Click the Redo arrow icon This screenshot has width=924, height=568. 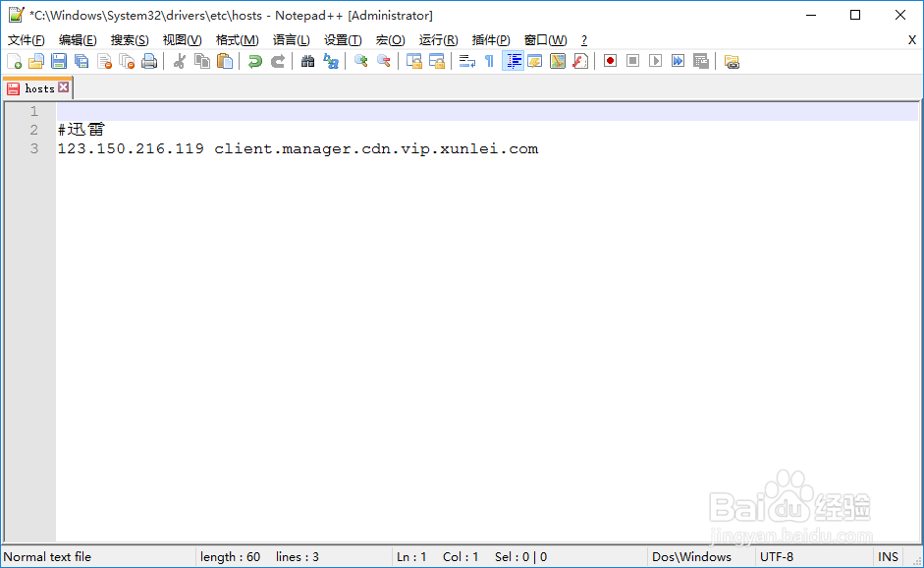[x=278, y=61]
